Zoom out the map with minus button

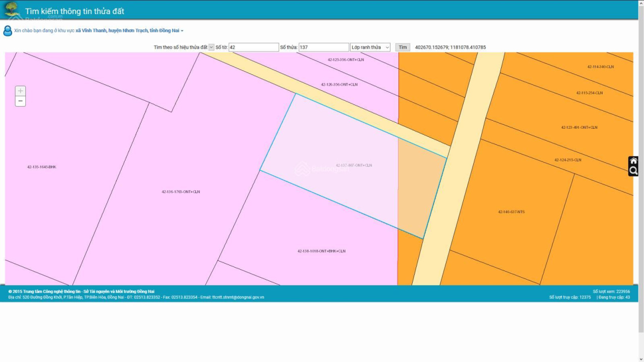(x=20, y=101)
